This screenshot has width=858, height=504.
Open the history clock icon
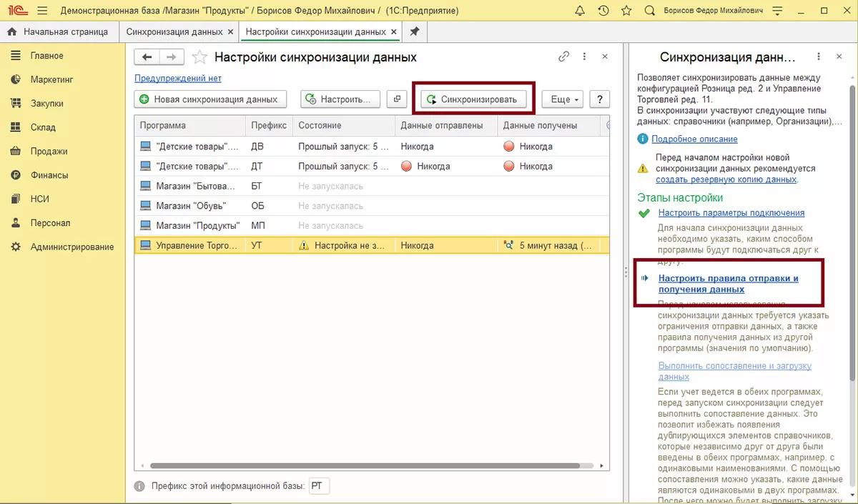[603, 11]
